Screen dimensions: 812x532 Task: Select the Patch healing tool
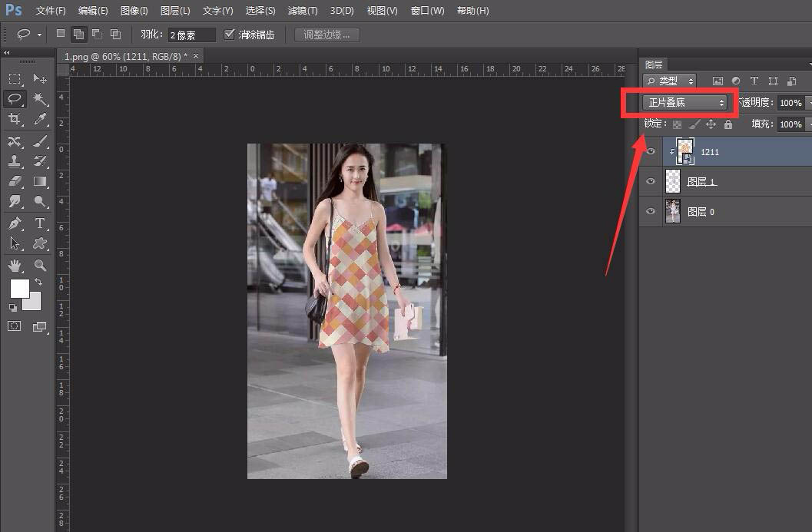point(15,140)
